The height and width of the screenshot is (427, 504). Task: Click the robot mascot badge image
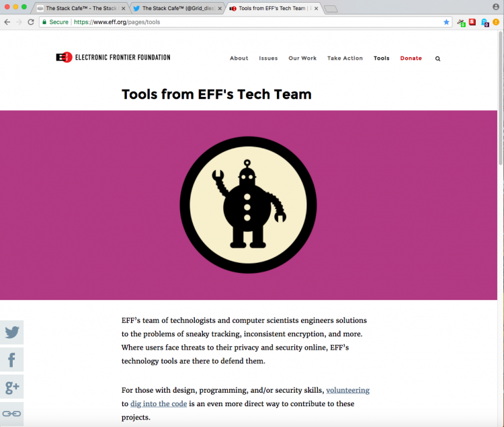tap(248, 205)
